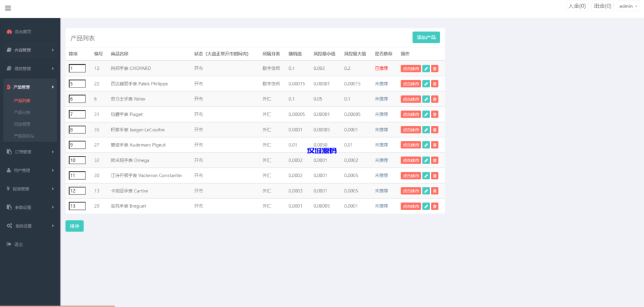
Task: Focus sort order field for Piaget row
Action: click(x=77, y=114)
